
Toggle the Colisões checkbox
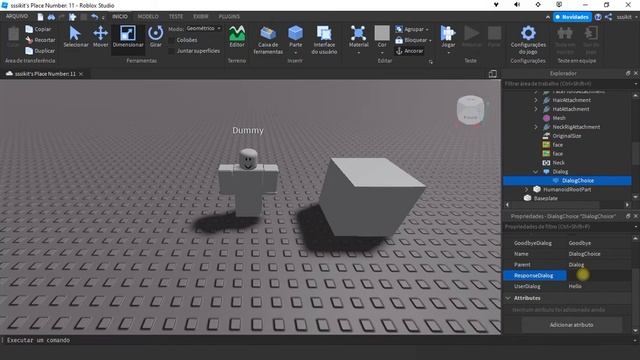click(x=171, y=40)
